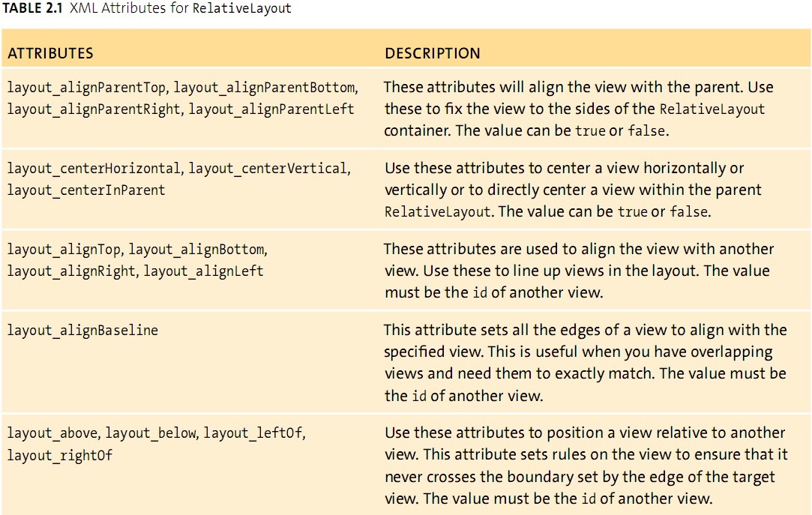Click the layout_alignBottom attribute text
Viewport: 812px width, 515px height.
pos(196,250)
